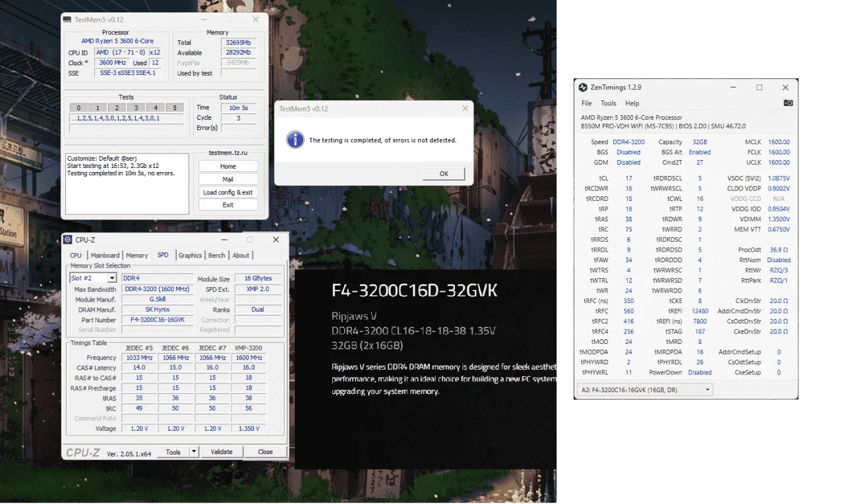844x504 pixels.
Task: Click Load config & exit in TestMem5
Action: tap(227, 192)
